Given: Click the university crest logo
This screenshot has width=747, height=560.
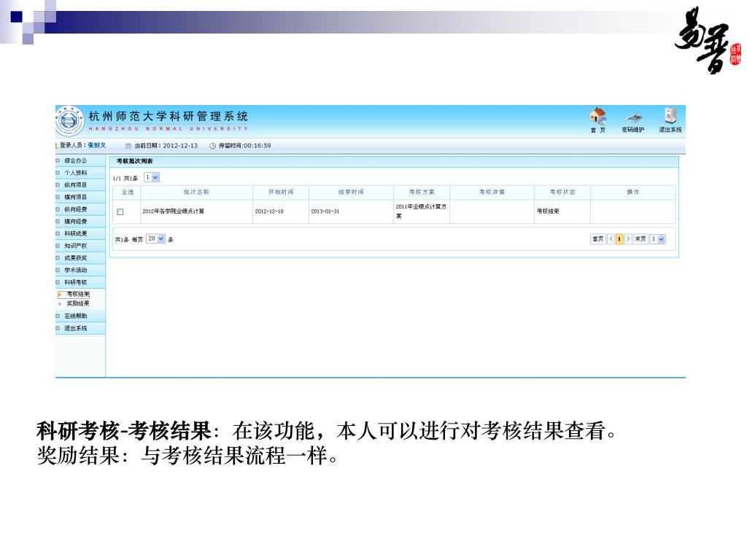Looking at the screenshot, I should point(69,121).
